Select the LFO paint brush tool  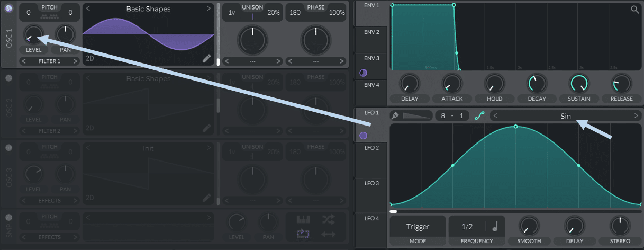pyautogui.click(x=395, y=115)
